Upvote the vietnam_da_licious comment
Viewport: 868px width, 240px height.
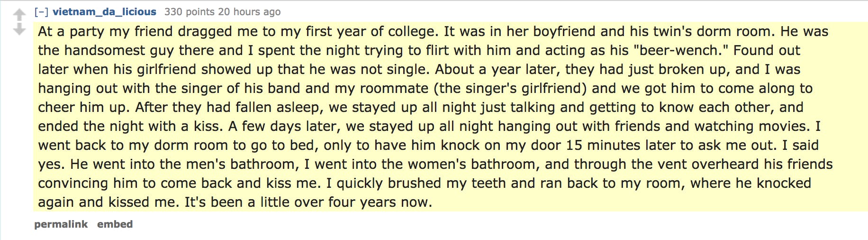19,15
